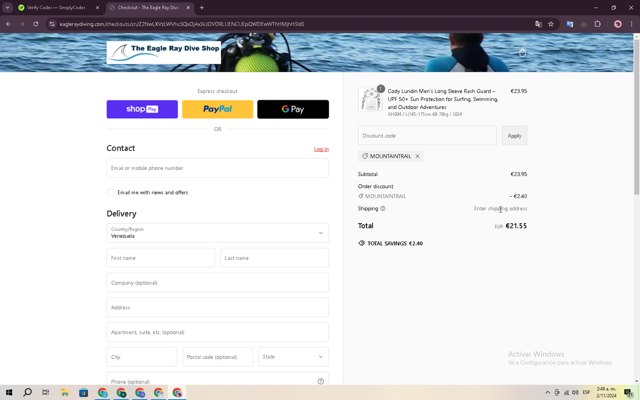Image resolution: width=640 pixels, height=400 pixels.
Task: Click the browser forward arrow
Action: [x=22, y=24]
